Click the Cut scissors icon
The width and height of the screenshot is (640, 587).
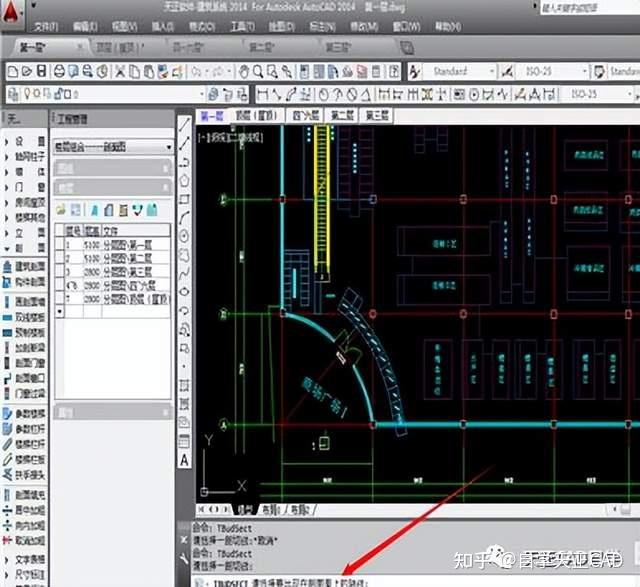tap(120, 72)
